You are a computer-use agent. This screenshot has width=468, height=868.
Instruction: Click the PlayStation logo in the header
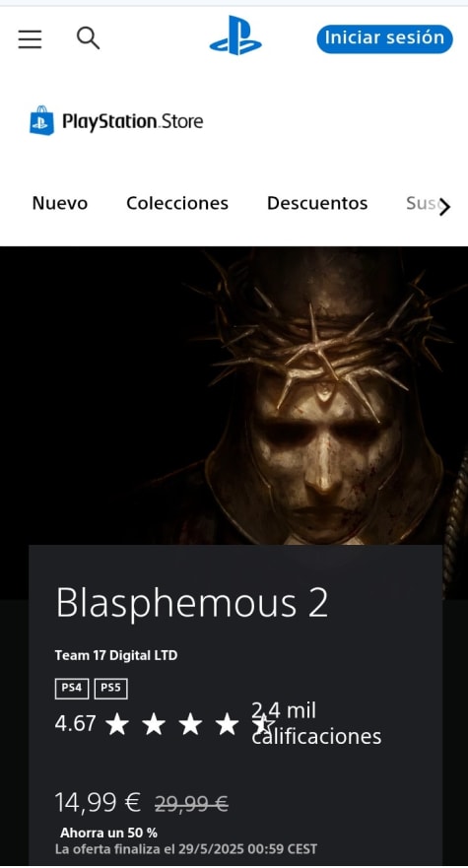[x=235, y=35]
